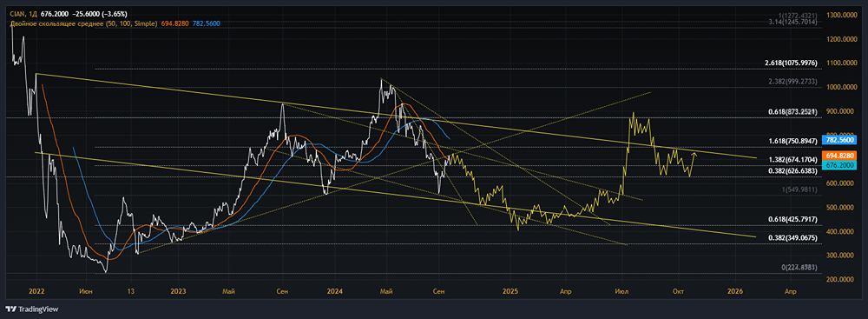Select the 2.618(1075.9976) Fibonacci label
868x319 pixels.
pyautogui.click(x=791, y=63)
